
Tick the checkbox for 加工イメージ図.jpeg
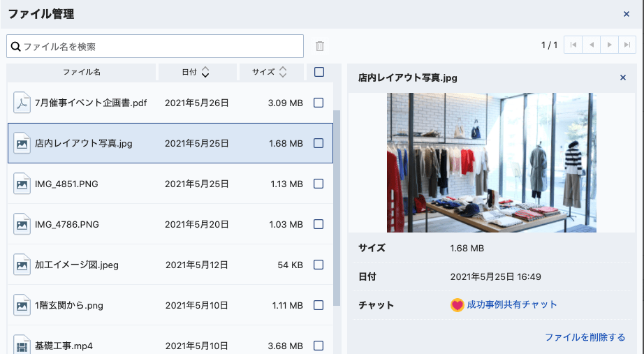coord(319,265)
